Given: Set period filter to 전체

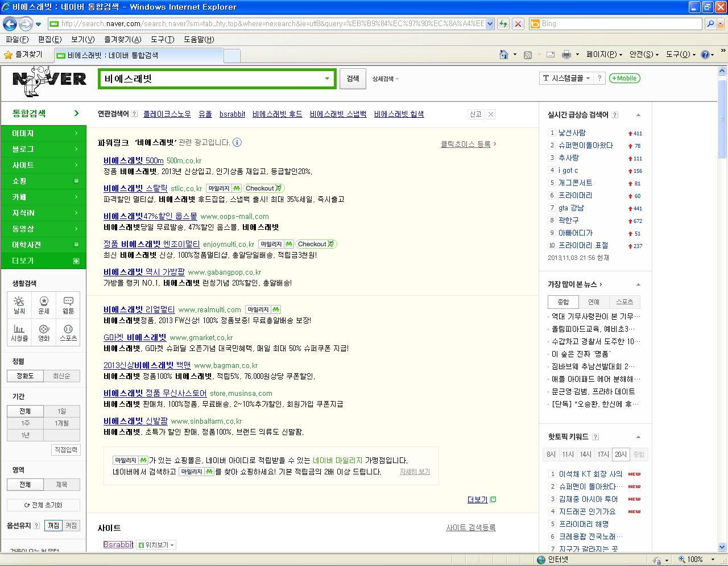Looking at the screenshot, I should (x=25, y=411).
